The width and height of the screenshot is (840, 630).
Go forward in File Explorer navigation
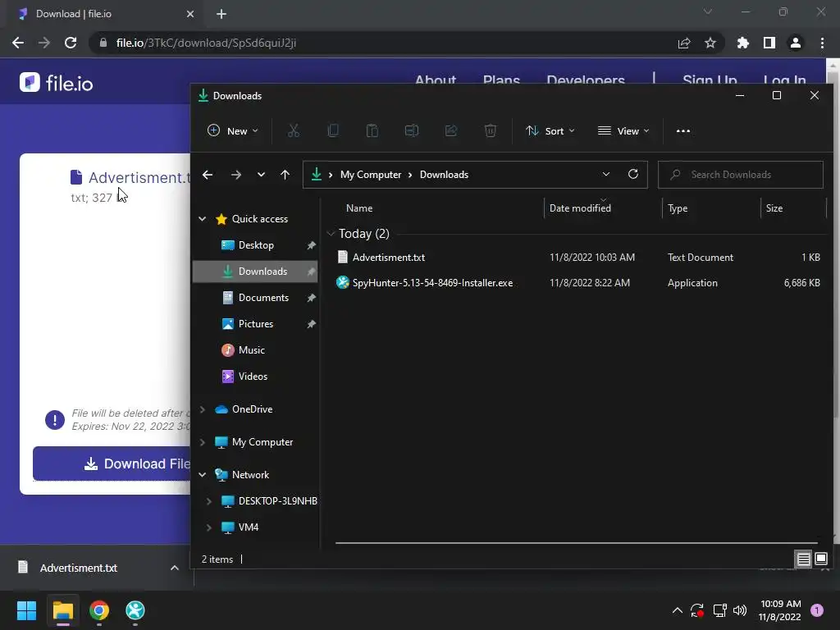tap(235, 175)
